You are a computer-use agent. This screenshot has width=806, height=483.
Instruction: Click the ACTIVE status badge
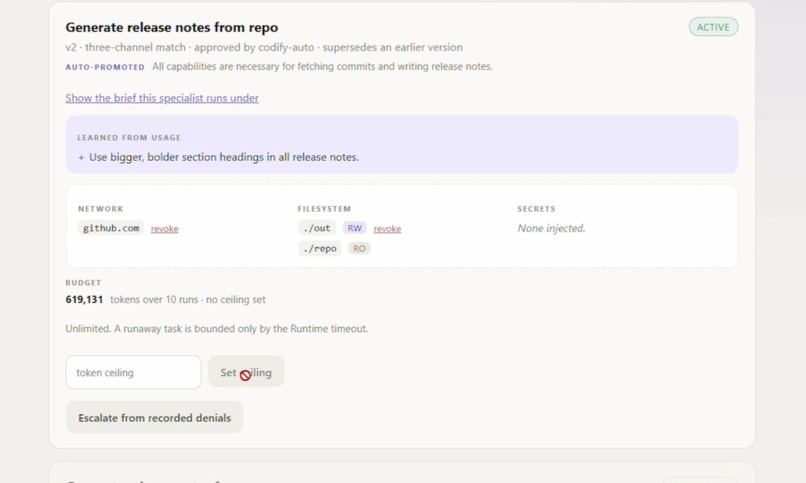pos(713,27)
